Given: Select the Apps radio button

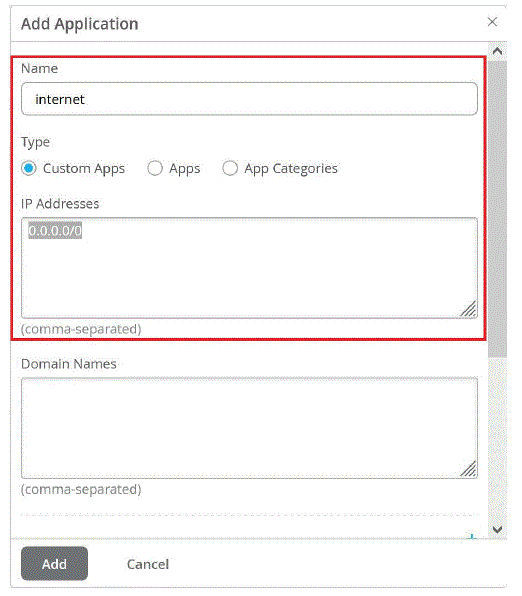Looking at the screenshot, I should 155,168.
